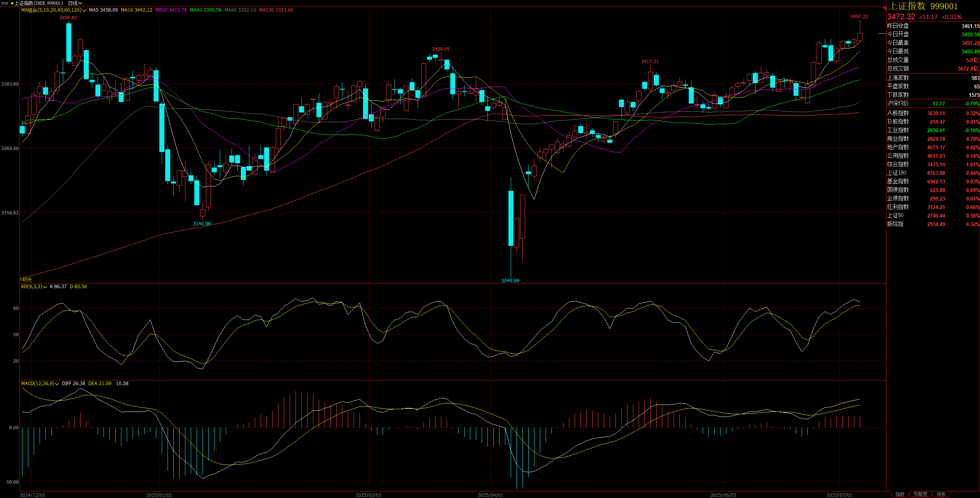This screenshot has height=498, width=980.
Task: Click the 3040.69 low price label
Action: (510, 281)
